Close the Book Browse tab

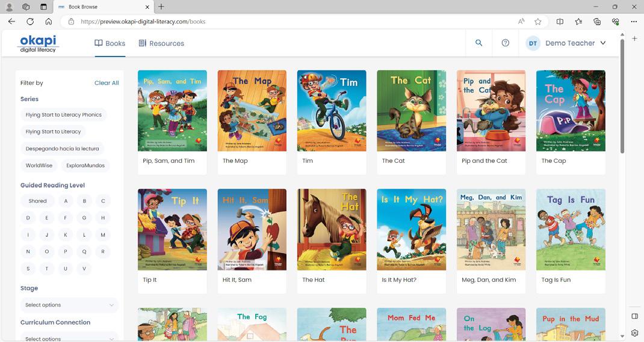tap(147, 7)
